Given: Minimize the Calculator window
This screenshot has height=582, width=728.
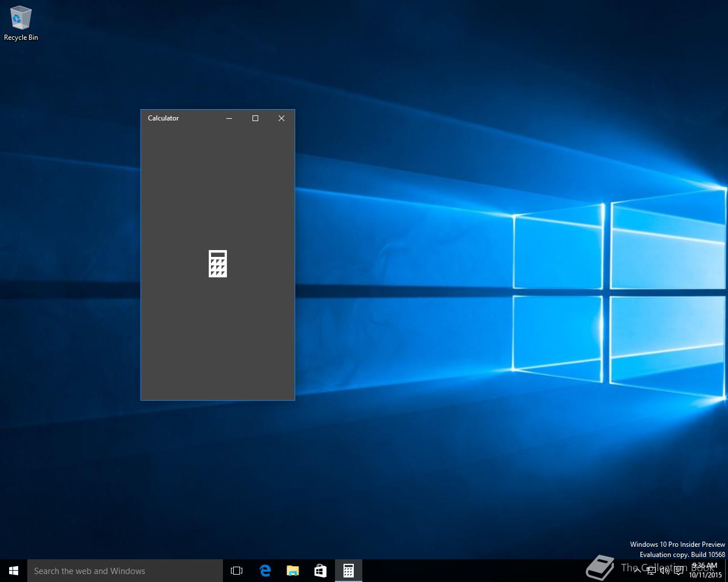Looking at the screenshot, I should 229,118.
